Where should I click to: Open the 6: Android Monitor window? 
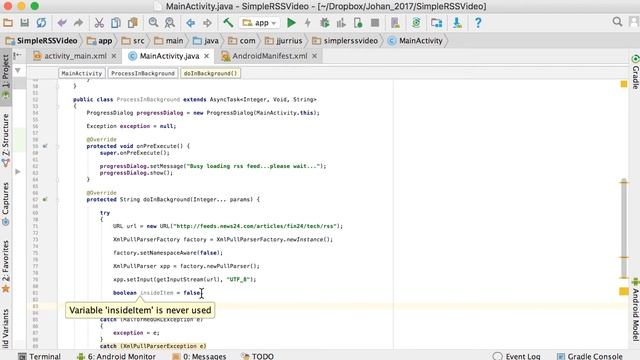(x=116, y=356)
